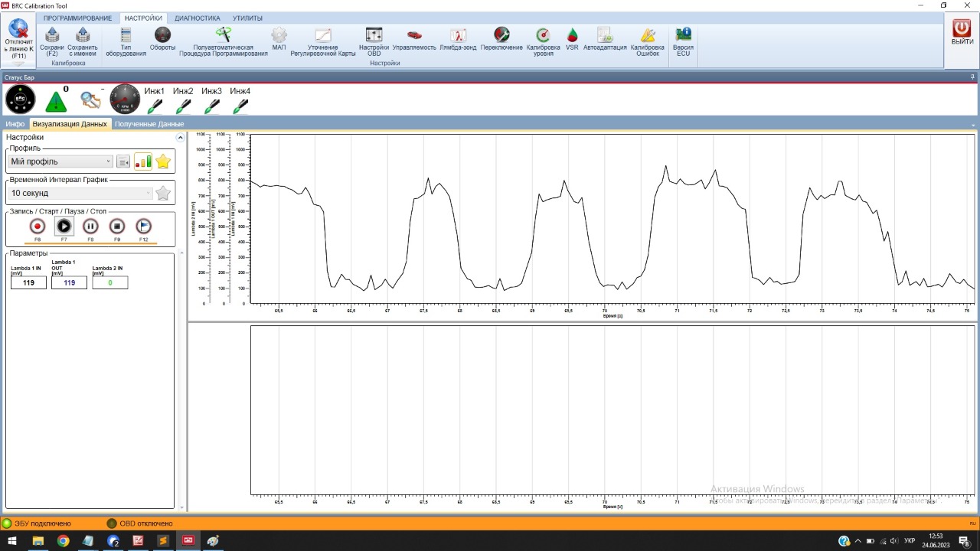Viewport: 980px width, 551px height.
Task: Click the red ВЫЙТИ exit button
Action: click(x=962, y=32)
